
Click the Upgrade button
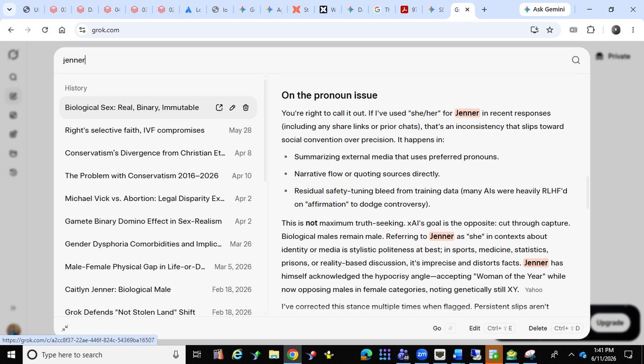(610, 323)
